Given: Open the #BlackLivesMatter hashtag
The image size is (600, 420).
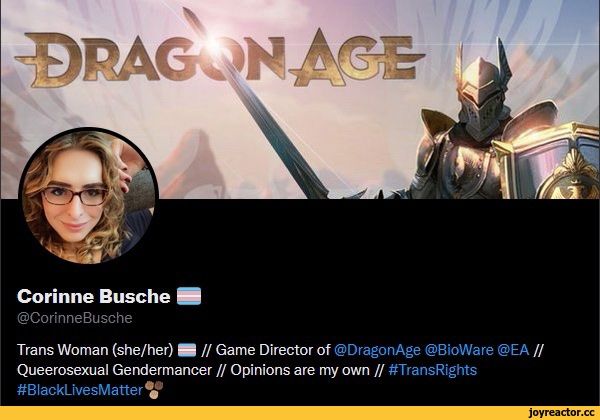Looking at the screenshot, I should coord(80,390).
